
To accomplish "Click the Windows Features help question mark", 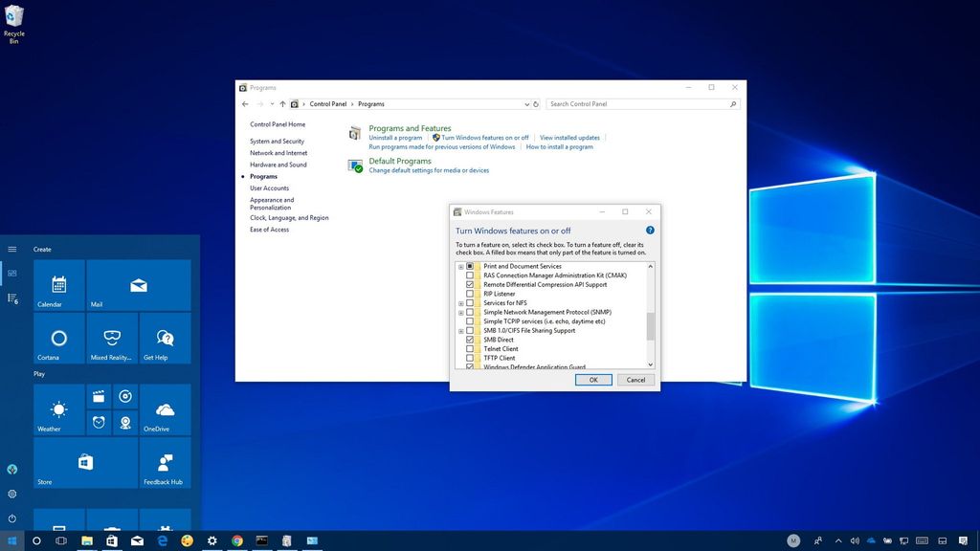I will [650, 230].
